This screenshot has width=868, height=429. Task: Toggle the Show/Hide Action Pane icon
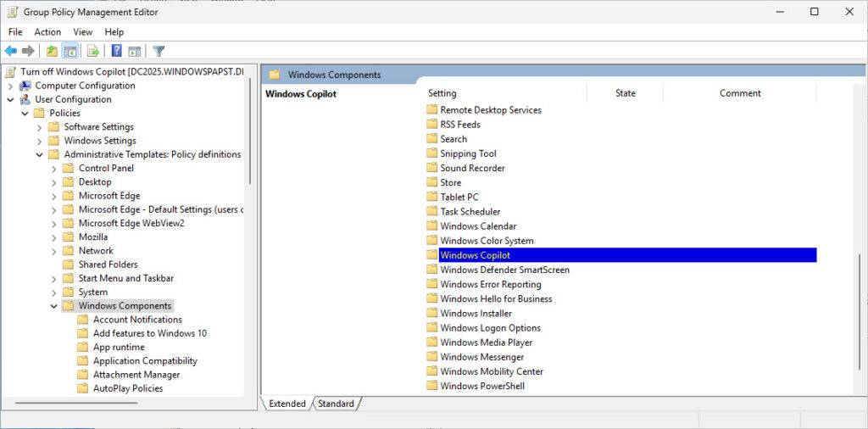(x=135, y=52)
